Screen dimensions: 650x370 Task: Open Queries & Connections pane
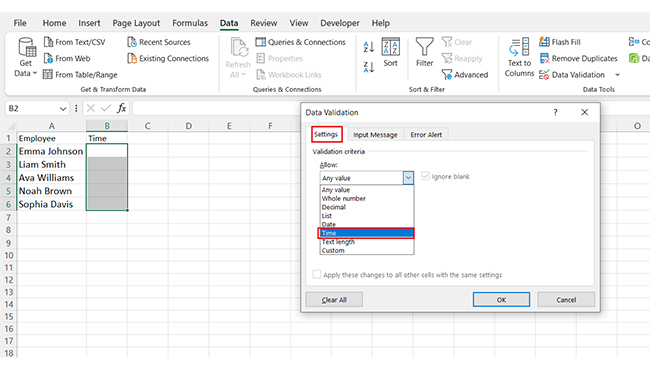pyautogui.click(x=301, y=42)
